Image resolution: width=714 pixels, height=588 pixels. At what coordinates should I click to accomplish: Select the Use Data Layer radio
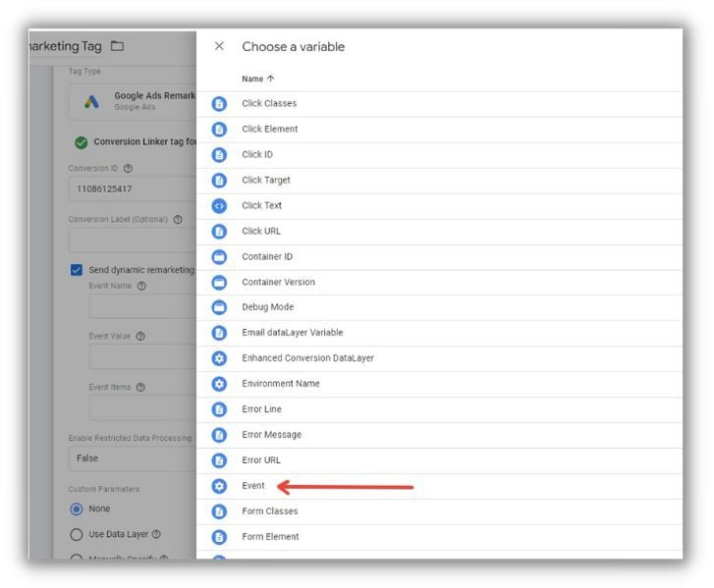click(77, 534)
